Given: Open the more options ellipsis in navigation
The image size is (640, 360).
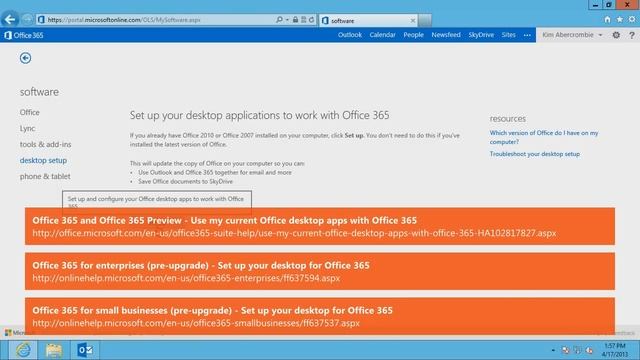Looking at the screenshot, I should 527,35.
